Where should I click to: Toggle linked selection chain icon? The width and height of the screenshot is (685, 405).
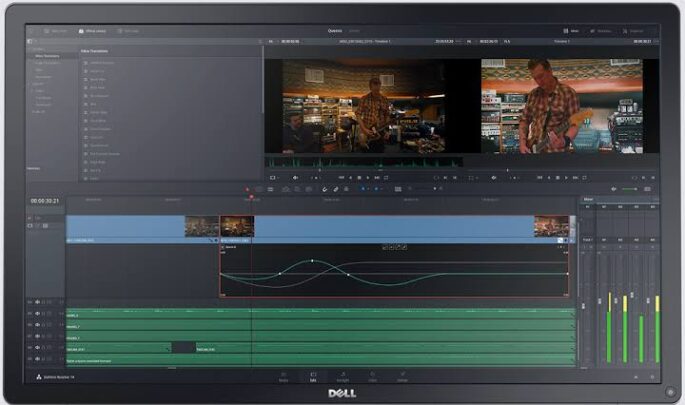(x=336, y=189)
